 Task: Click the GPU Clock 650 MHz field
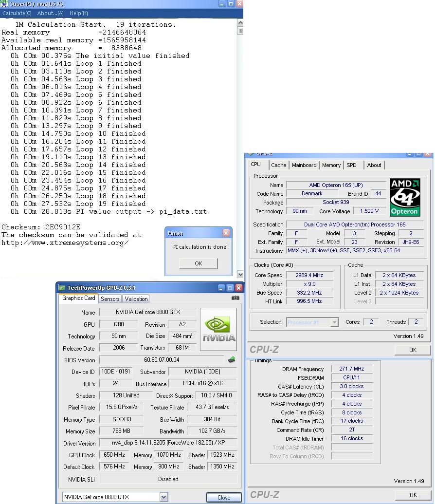[114, 455]
